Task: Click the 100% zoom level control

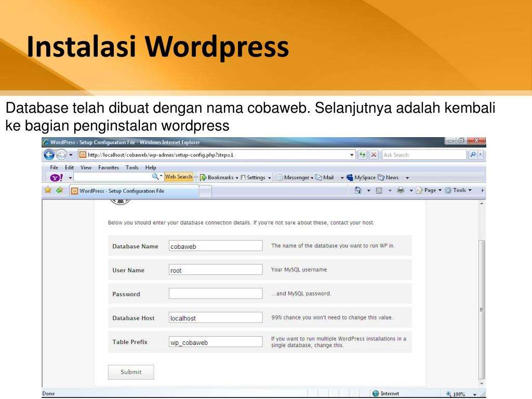Action: point(456,394)
